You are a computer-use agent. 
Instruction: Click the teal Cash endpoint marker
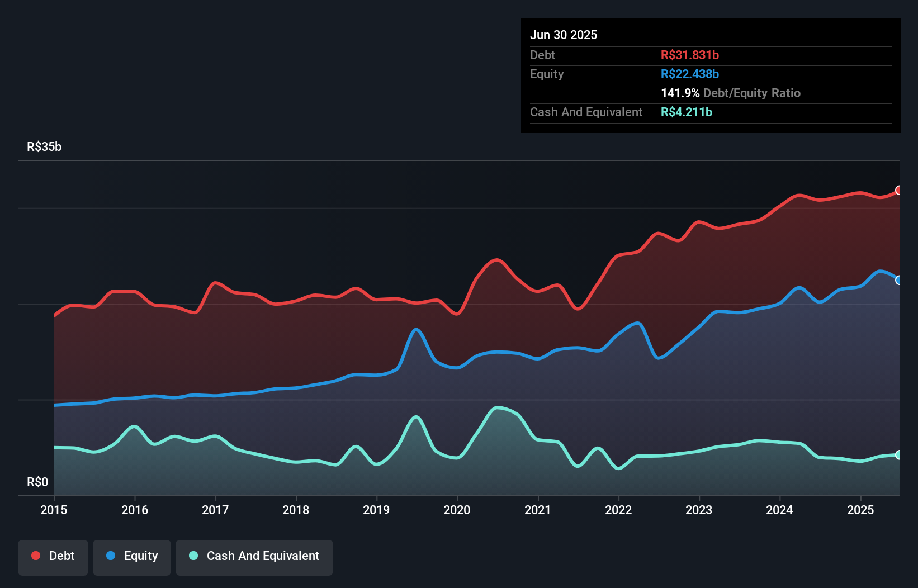point(898,455)
